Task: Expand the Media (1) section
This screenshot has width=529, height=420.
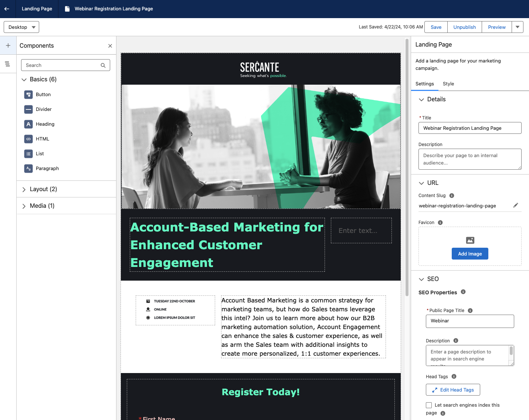Action: pyautogui.click(x=24, y=206)
